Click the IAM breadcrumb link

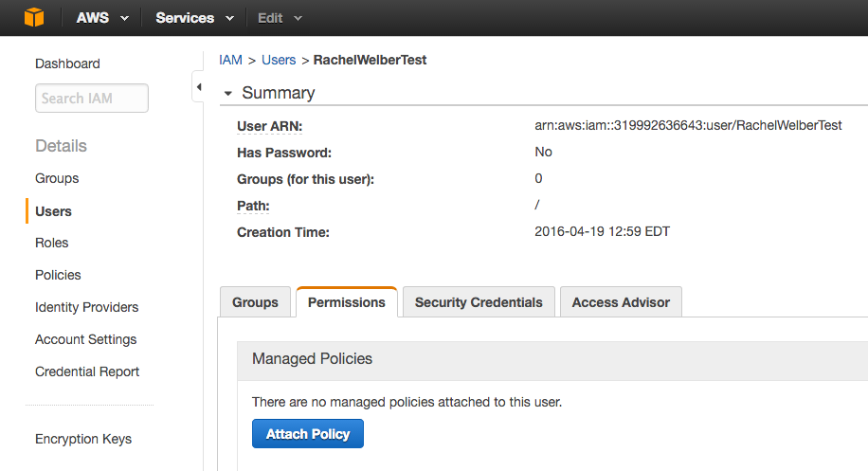tap(230, 60)
